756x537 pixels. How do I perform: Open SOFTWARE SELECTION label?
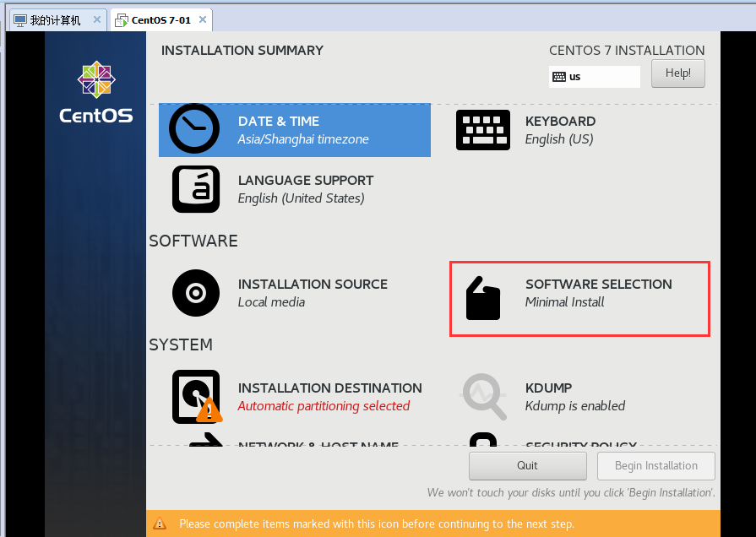click(599, 285)
